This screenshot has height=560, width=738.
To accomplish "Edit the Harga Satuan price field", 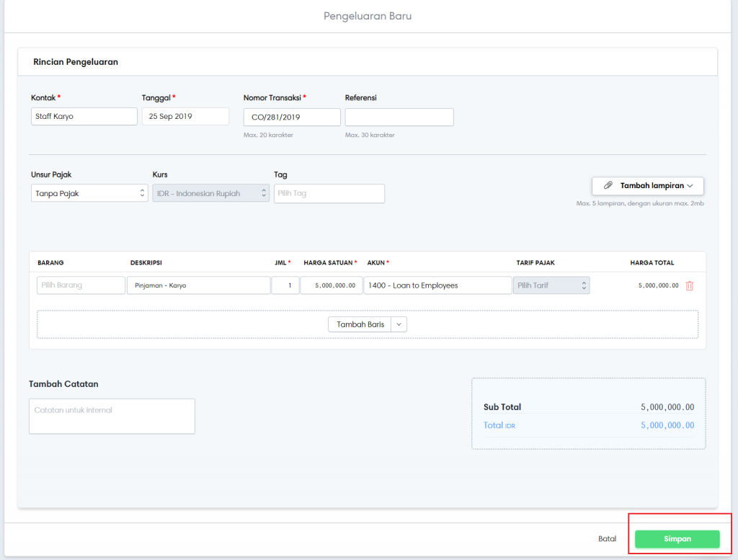I will (x=331, y=285).
